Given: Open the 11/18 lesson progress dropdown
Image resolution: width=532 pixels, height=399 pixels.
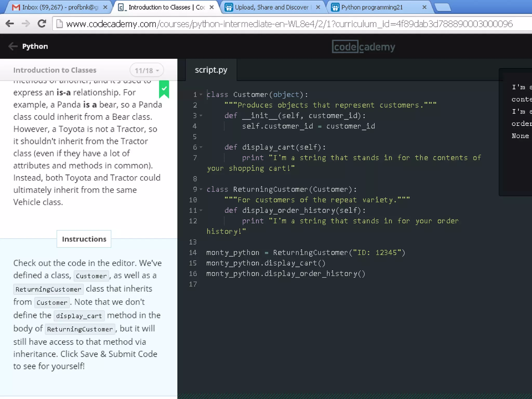Looking at the screenshot, I should click(147, 70).
